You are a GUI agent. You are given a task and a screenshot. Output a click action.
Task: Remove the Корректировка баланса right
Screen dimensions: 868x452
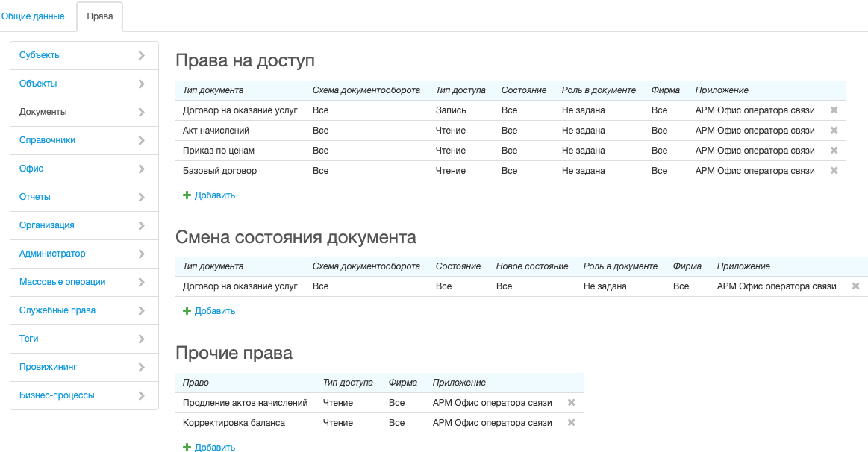click(571, 423)
